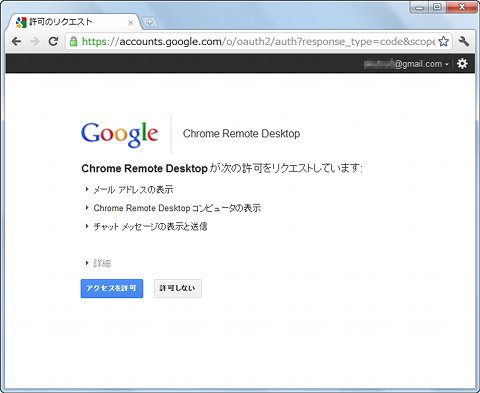Screen dimensions: 480x393
Task: Close the 許可のリクエスト tab
Action: point(131,22)
